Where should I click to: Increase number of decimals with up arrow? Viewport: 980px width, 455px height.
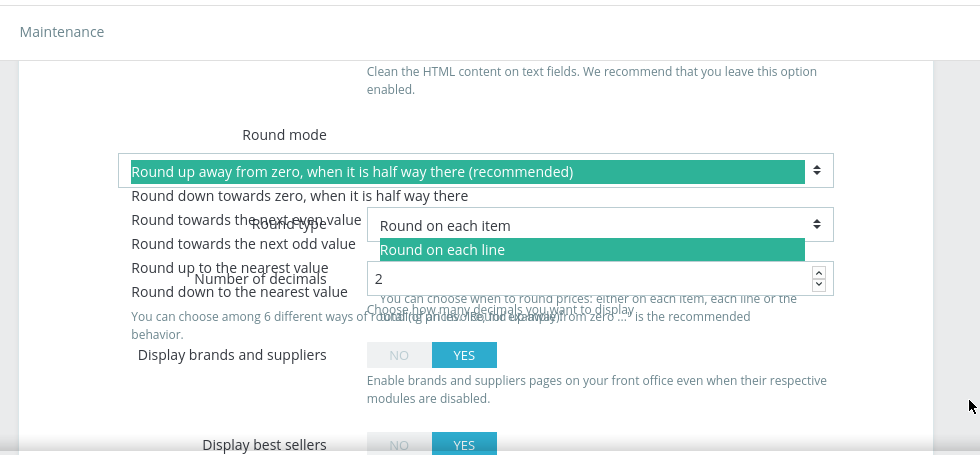point(819,272)
